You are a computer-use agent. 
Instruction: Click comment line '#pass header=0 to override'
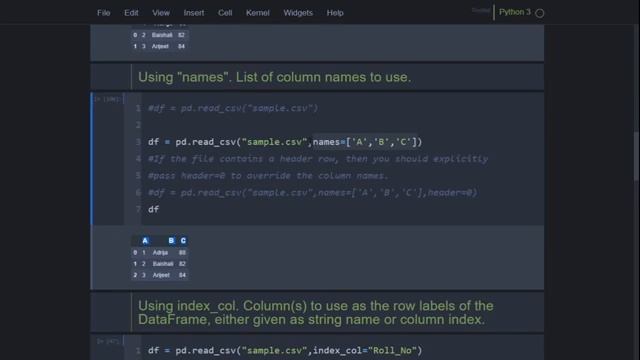click(268, 176)
